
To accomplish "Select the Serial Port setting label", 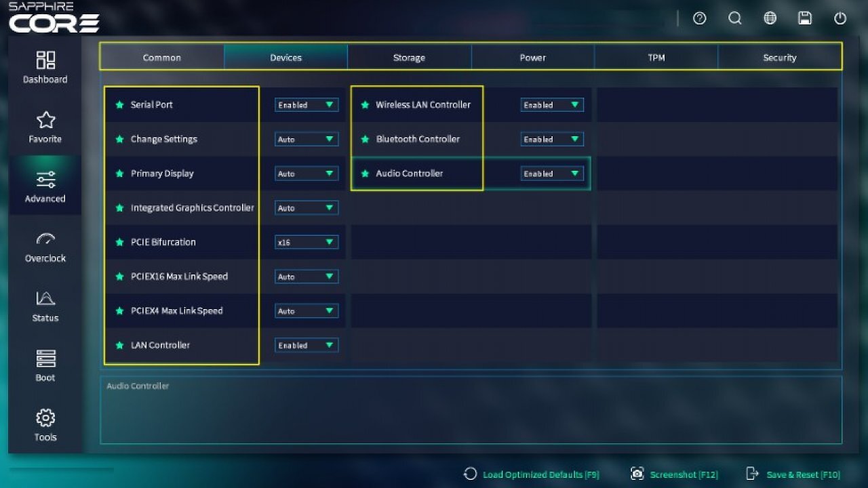I will point(152,104).
